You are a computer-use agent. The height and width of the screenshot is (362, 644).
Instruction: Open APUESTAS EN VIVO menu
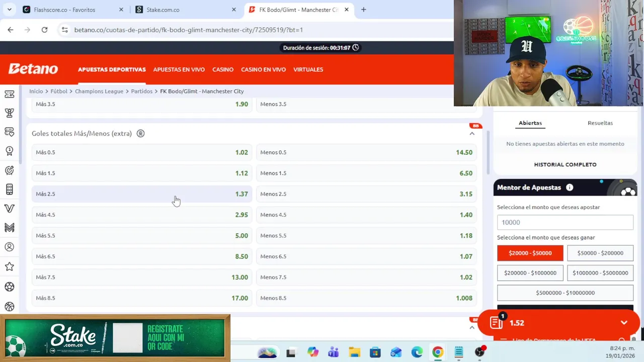pos(179,69)
